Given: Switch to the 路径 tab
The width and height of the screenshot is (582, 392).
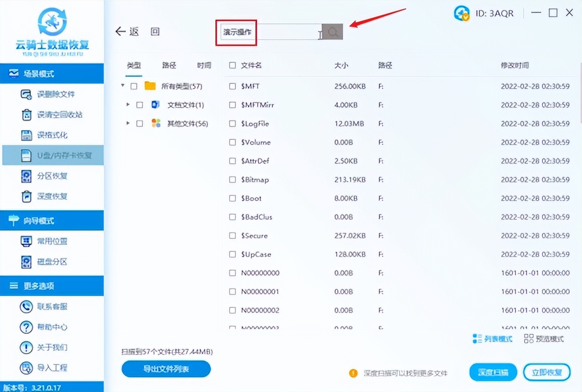Looking at the screenshot, I should click(x=169, y=65).
